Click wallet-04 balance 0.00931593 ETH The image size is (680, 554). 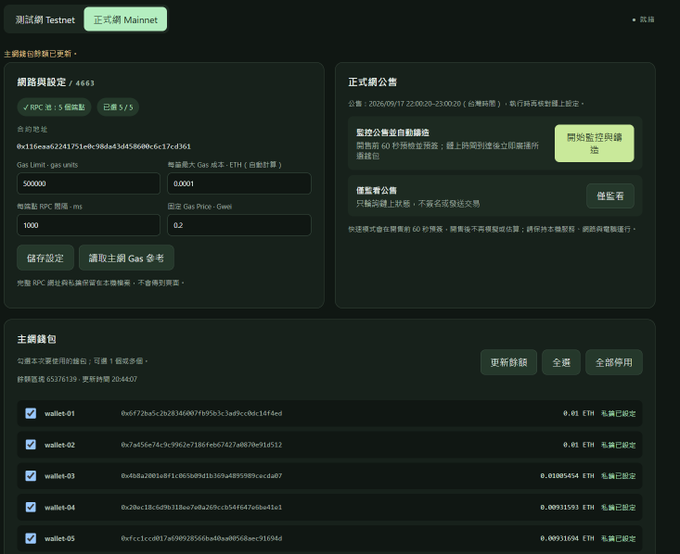567,507
